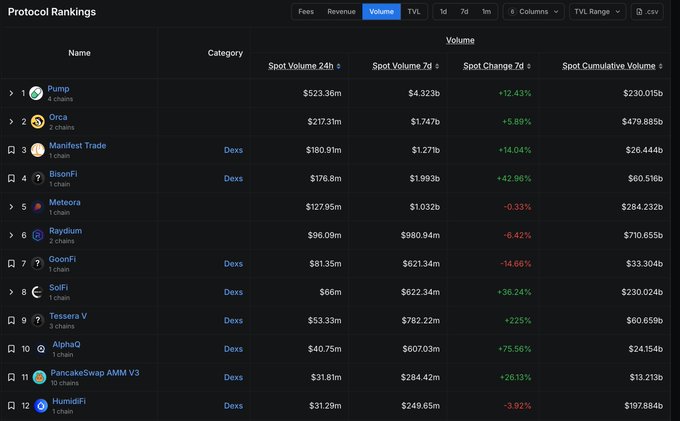
Task: Open the SolFi protocol link
Action: 59,287
